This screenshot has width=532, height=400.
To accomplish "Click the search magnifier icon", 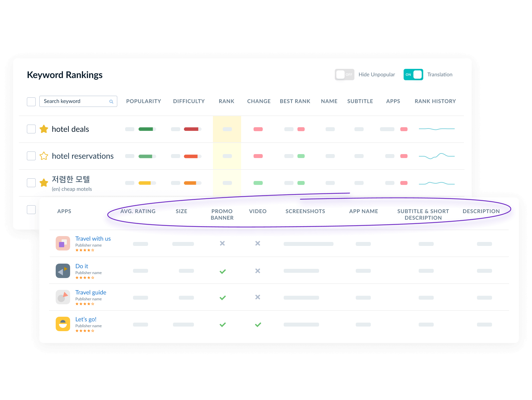I will point(111,102).
